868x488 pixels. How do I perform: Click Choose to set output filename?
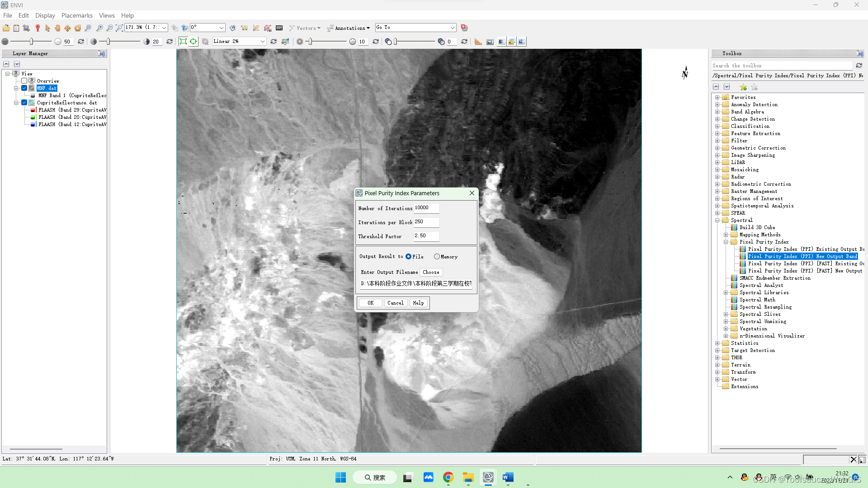[x=430, y=272]
